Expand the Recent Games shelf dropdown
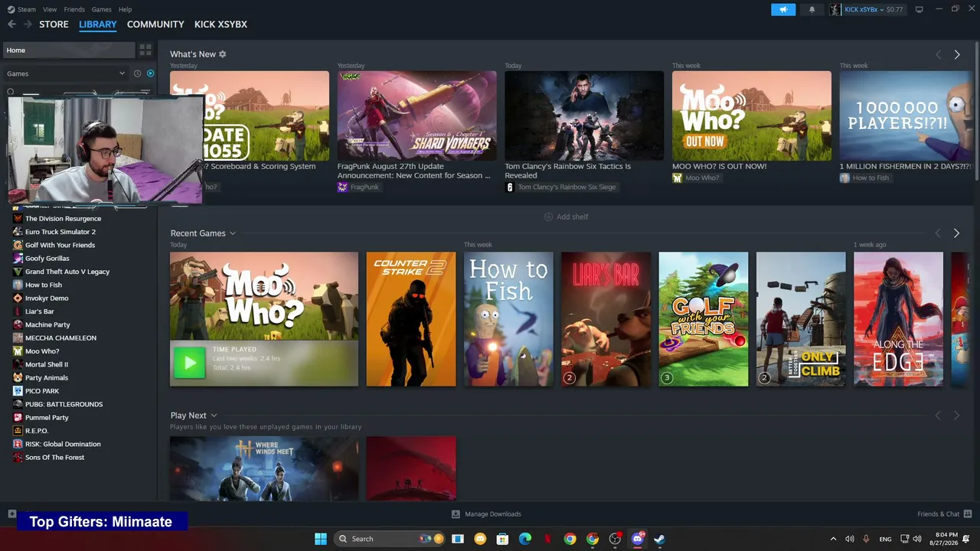This screenshot has width=980, height=551. (233, 233)
